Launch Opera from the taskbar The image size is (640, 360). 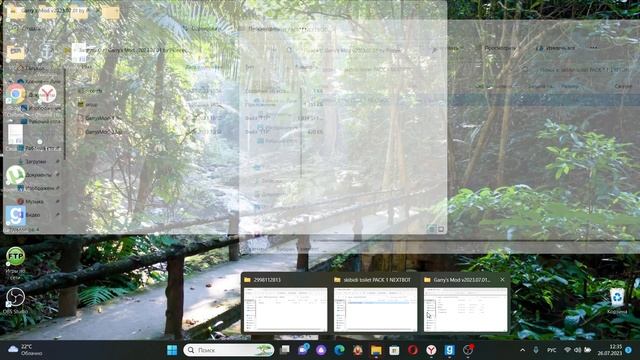[413, 350]
